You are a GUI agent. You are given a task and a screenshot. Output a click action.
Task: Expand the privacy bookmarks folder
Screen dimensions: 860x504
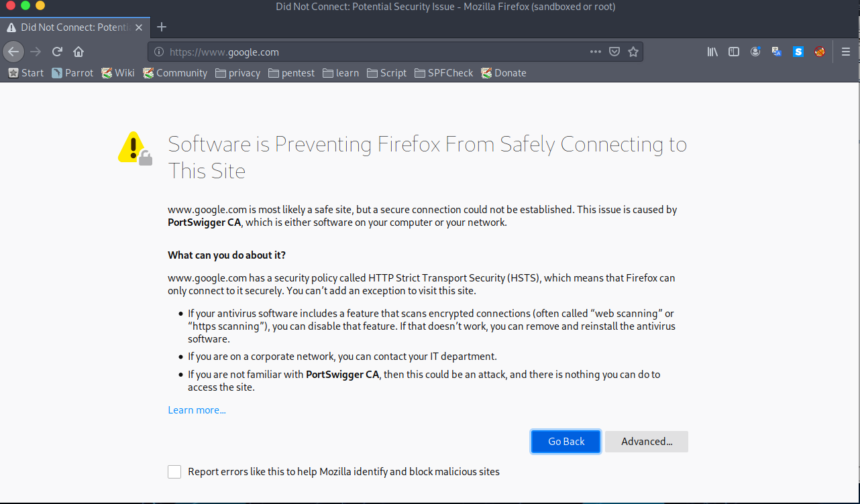[237, 73]
